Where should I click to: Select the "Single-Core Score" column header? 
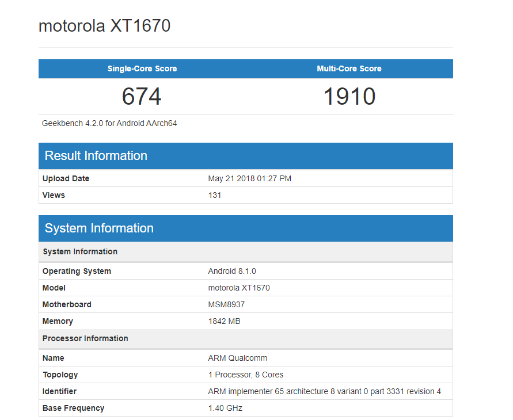coord(142,68)
